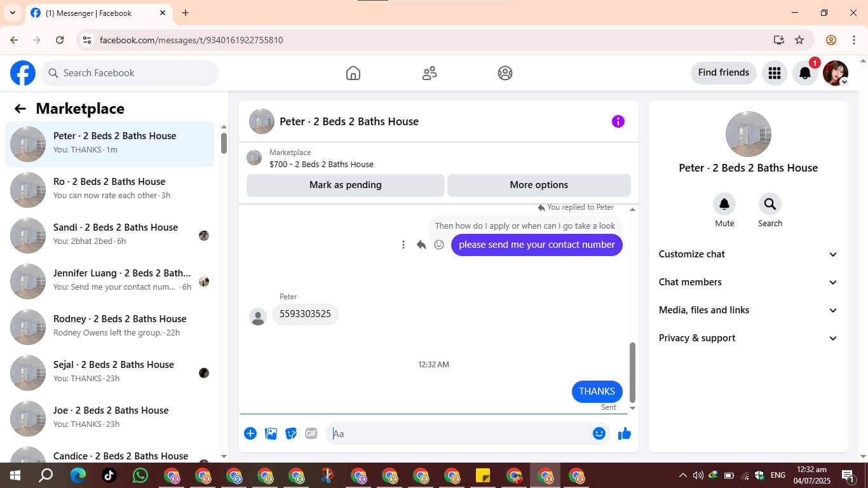Open more message options three-dot icon
Viewport: 868px width, 488px height.
point(403,245)
